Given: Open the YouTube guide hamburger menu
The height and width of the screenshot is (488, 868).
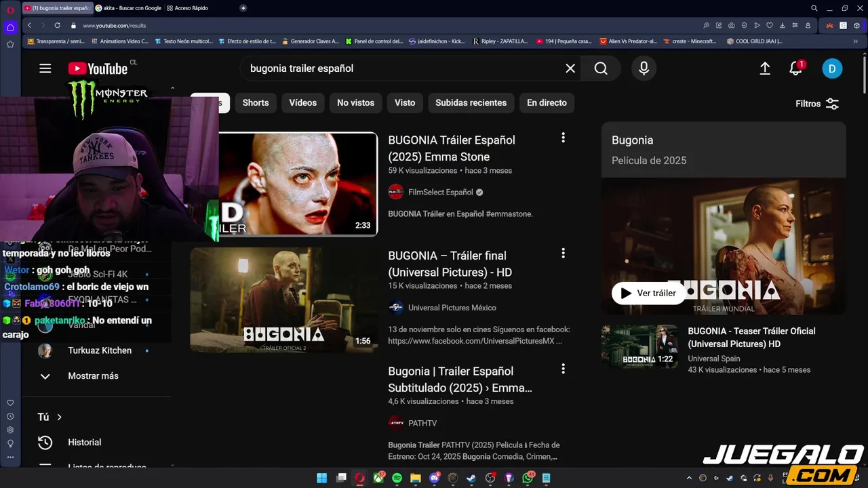Looking at the screenshot, I should (45, 68).
